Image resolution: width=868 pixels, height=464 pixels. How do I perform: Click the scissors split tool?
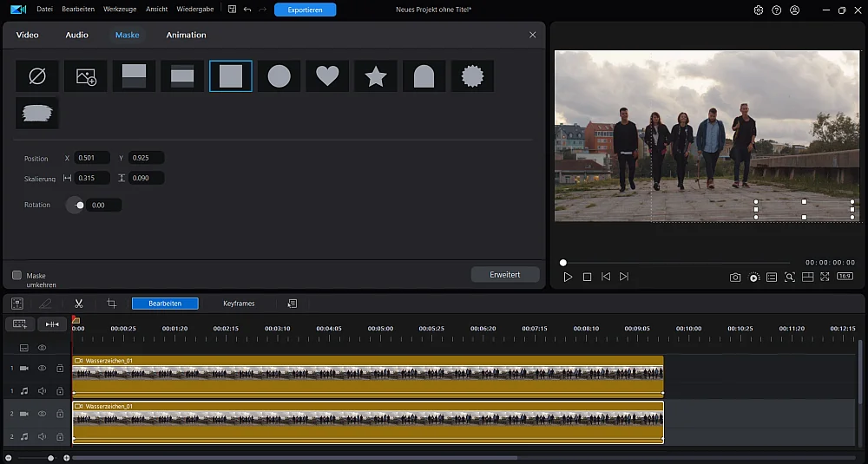coord(78,304)
